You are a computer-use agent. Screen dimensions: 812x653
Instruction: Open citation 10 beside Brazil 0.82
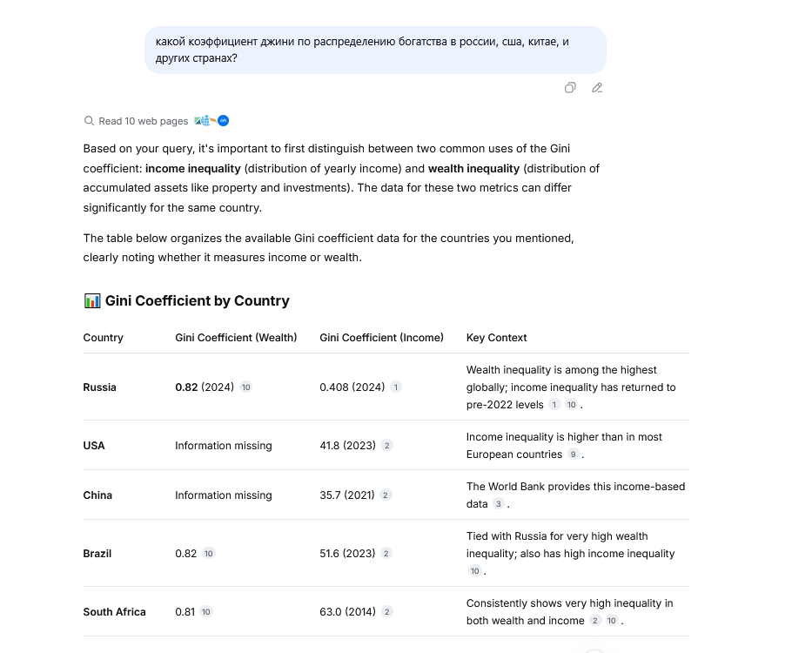(209, 554)
